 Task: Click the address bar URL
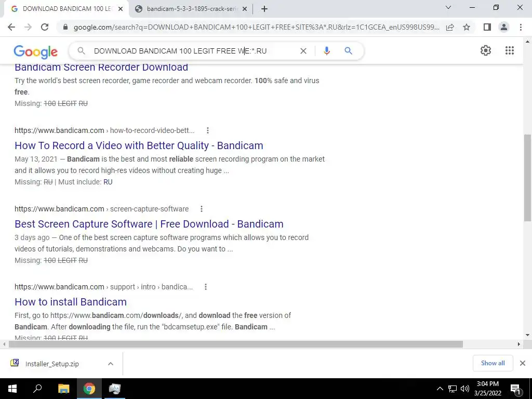coord(256,27)
